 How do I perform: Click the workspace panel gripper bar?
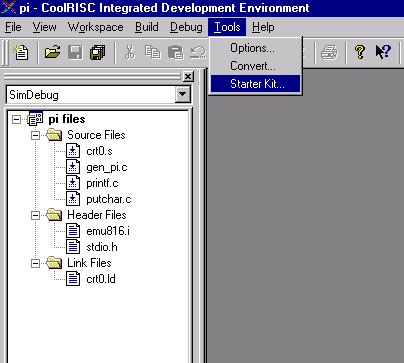click(92, 77)
